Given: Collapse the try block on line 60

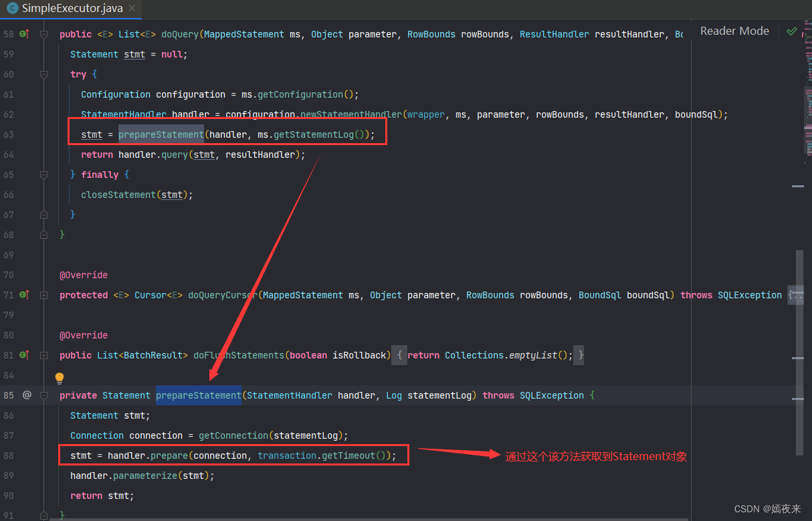Looking at the screenshot, I should pos(43,74).
